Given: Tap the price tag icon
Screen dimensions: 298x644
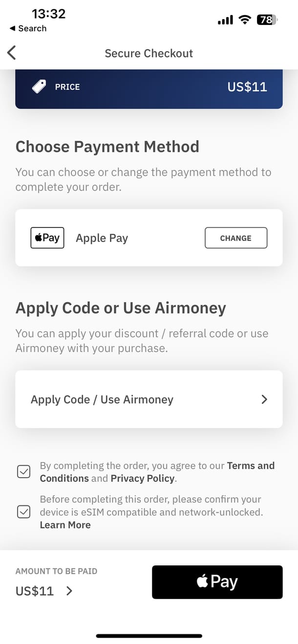Looking at the screenshot, I should (x=39, y=87).
